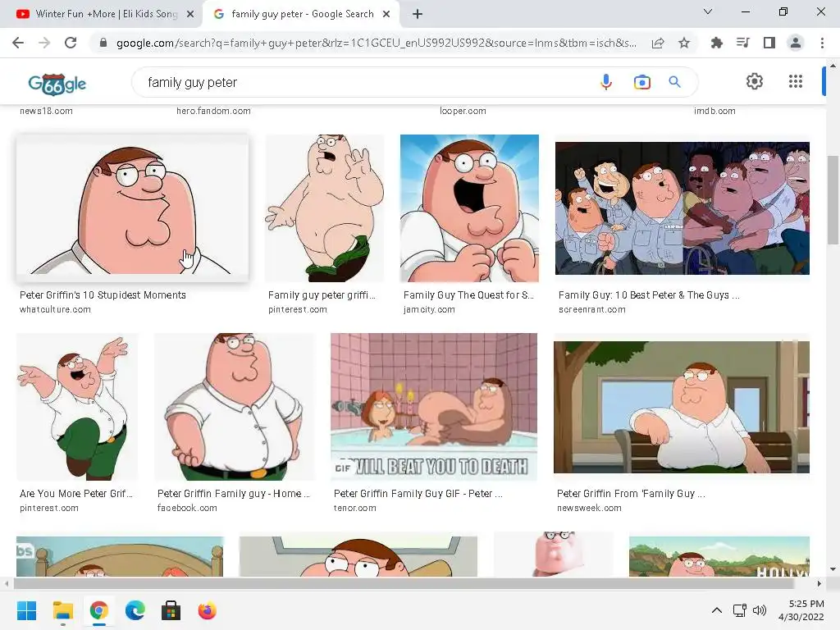Viewport: 840px width, 630px height.
Task: Open the 10 Best Peter & The Guys image
Action: pyautogui.click(x=682, y=208)
